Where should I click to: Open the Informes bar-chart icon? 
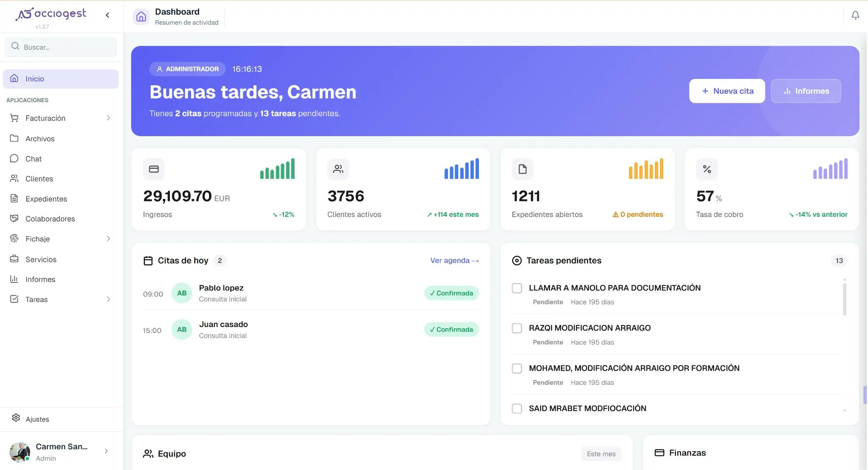pos(14,279)
